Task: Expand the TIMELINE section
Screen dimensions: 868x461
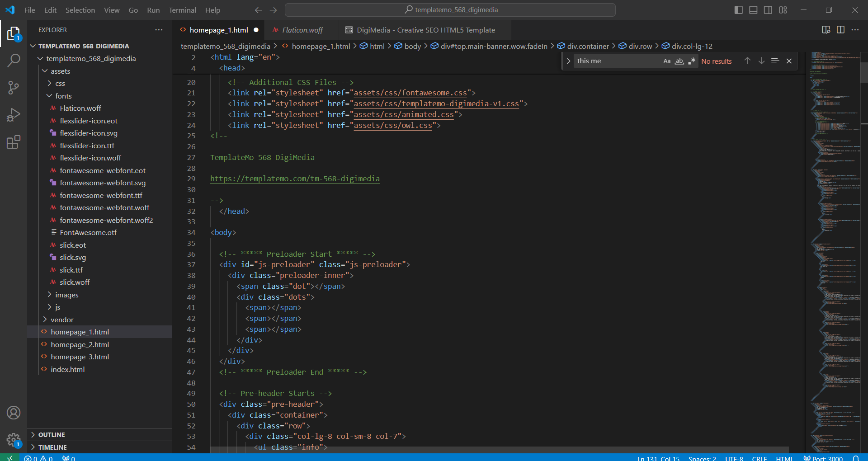Action: pyautogui.click(x=52, y=447)
